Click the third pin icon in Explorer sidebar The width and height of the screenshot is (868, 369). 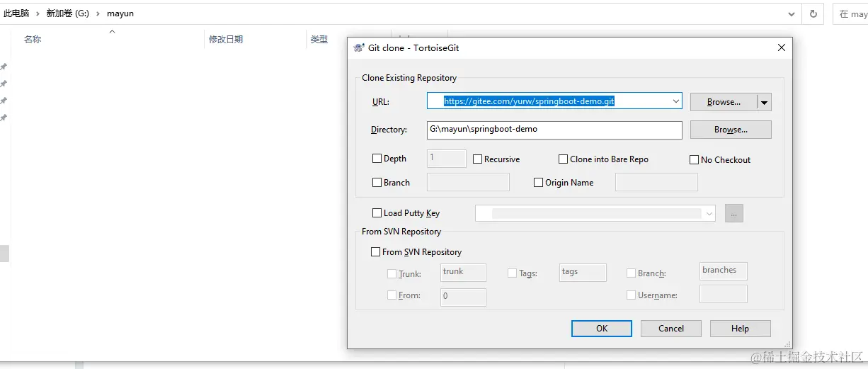pyautogui.click(x=4, y=101)
